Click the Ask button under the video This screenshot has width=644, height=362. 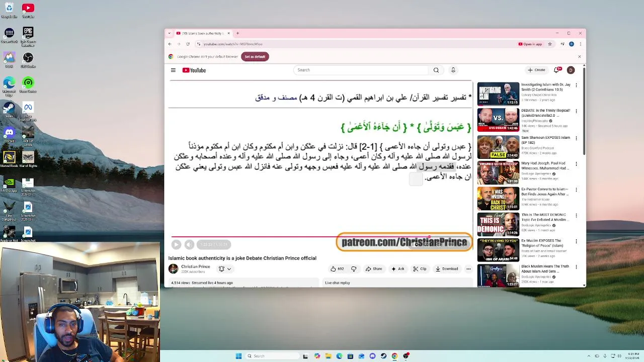coord(397,269)
